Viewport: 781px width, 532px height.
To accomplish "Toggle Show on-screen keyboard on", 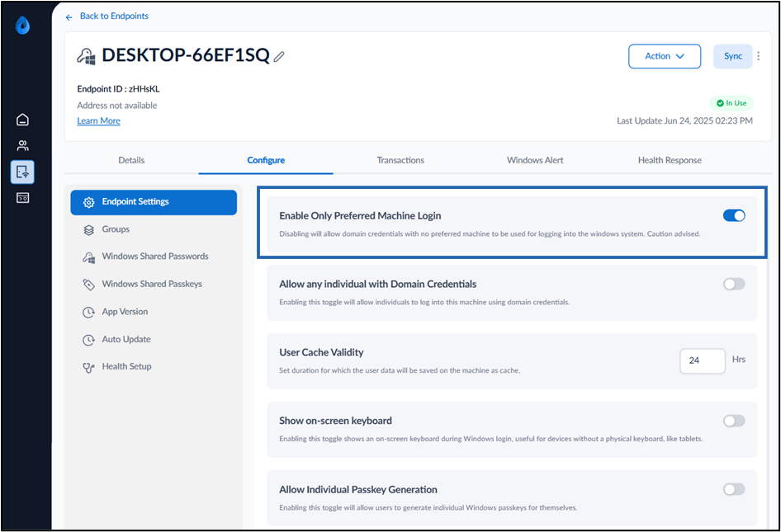I will [x=734, y=421].
